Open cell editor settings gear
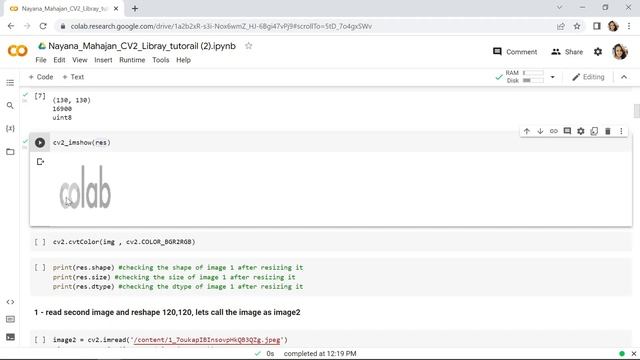The image size is (640, 360). 580,131
